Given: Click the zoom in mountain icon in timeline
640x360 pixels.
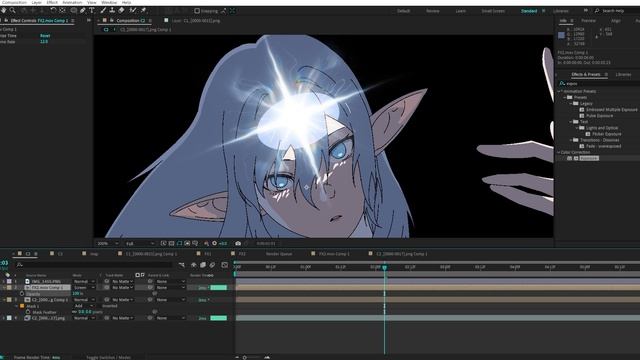Looking at the screenshot, I should 267,357.
